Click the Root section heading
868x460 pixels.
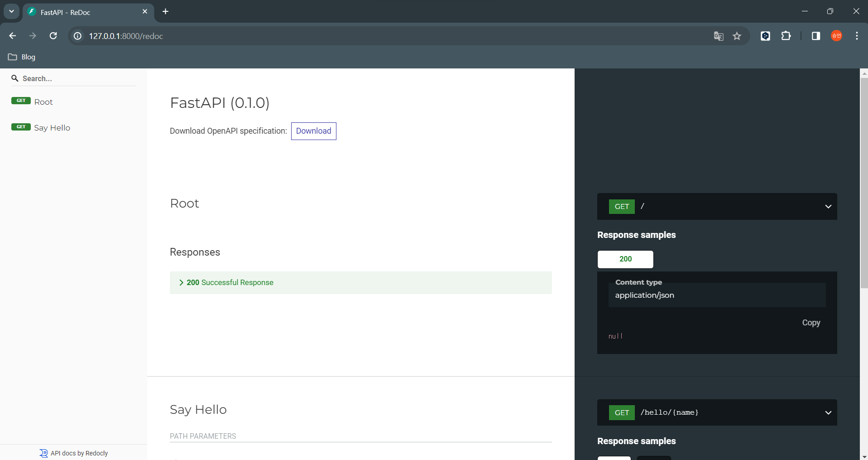point(185,203)
